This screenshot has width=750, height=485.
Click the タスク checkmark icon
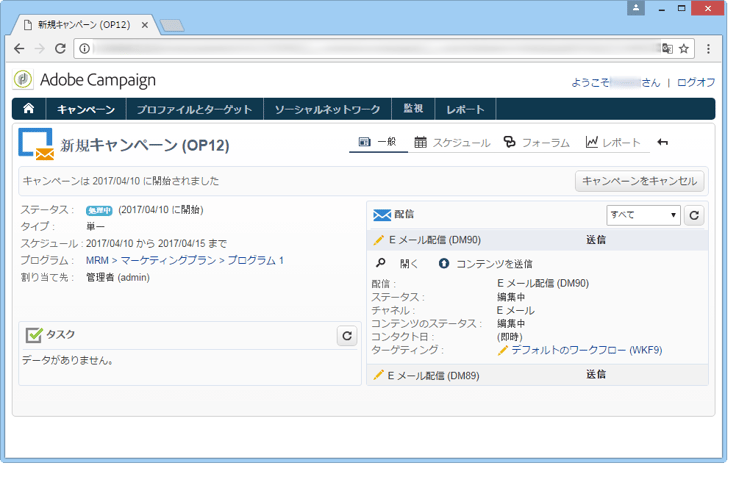[x=33, y=335]
